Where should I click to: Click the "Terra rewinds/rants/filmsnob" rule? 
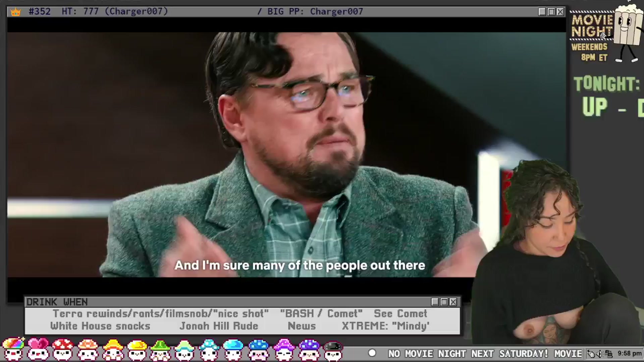tap(132, 314)
